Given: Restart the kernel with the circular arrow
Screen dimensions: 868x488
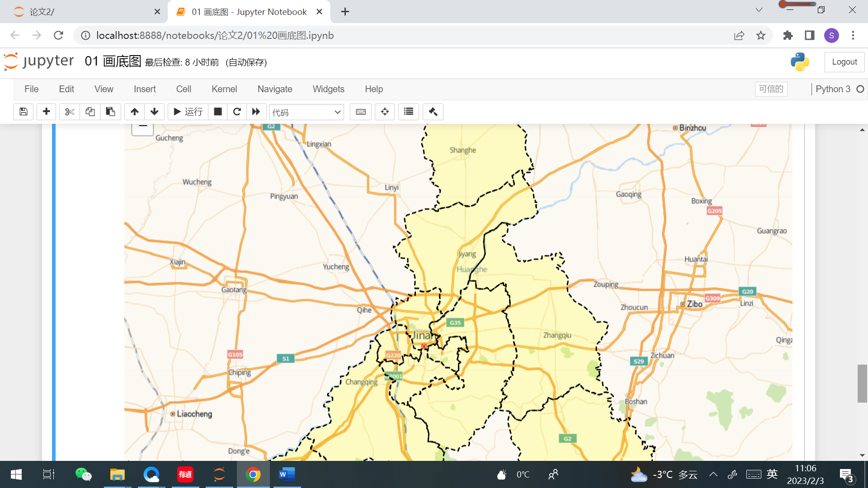Looking at the screenshot, I should [x=237, y=112].
